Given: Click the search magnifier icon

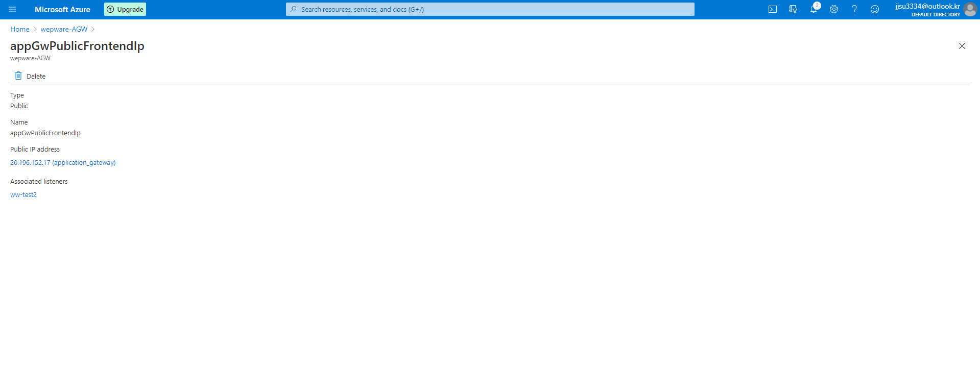Looking at the screenshot, I should click(x=294, y=9).
